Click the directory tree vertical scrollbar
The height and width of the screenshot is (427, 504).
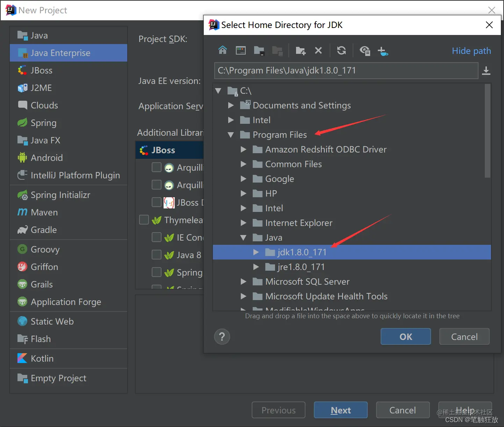(488, 131)
